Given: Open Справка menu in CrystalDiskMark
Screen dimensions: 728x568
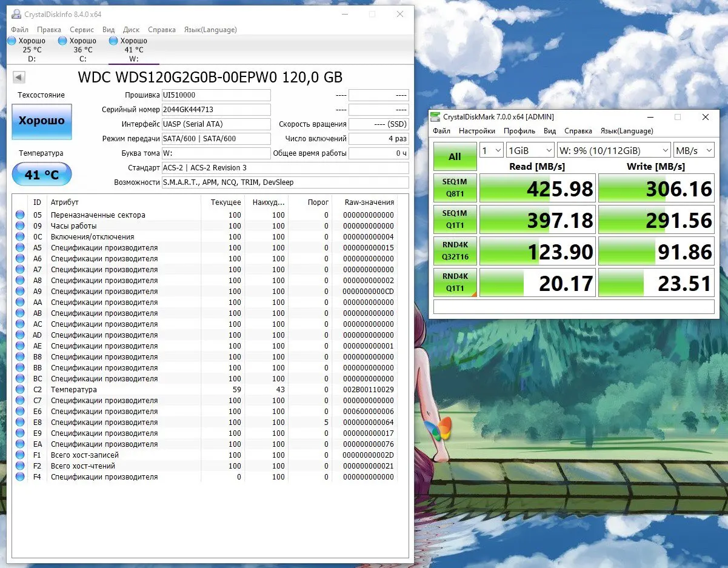Looking at the screenshot, I should [x=578, y=131].
